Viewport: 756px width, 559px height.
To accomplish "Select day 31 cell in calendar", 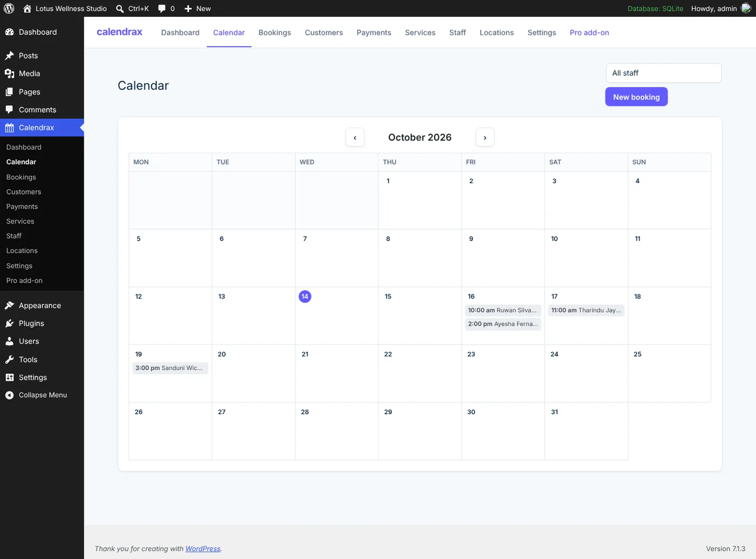I will [586, 431].
